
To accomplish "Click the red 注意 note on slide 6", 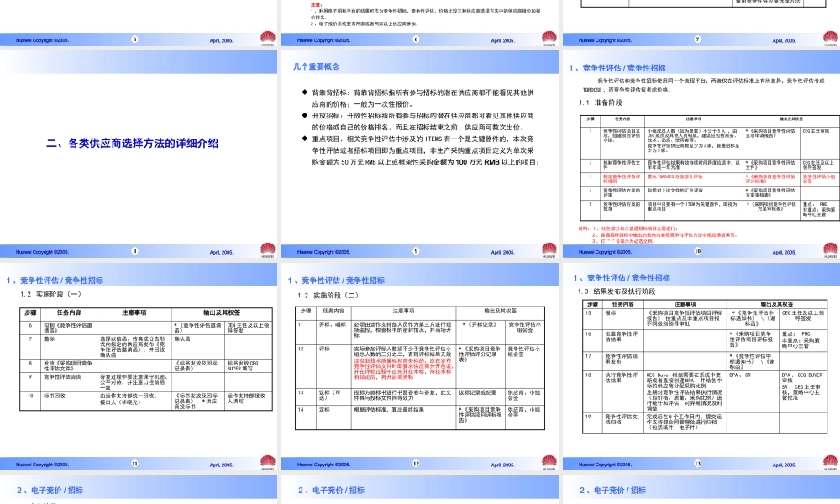I will click(426, 14).
